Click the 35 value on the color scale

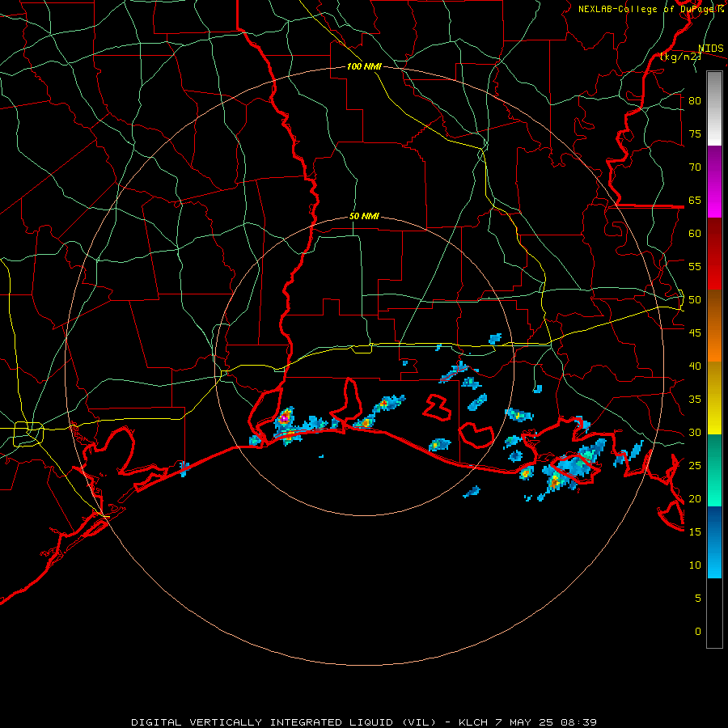[x=695, y=400]
